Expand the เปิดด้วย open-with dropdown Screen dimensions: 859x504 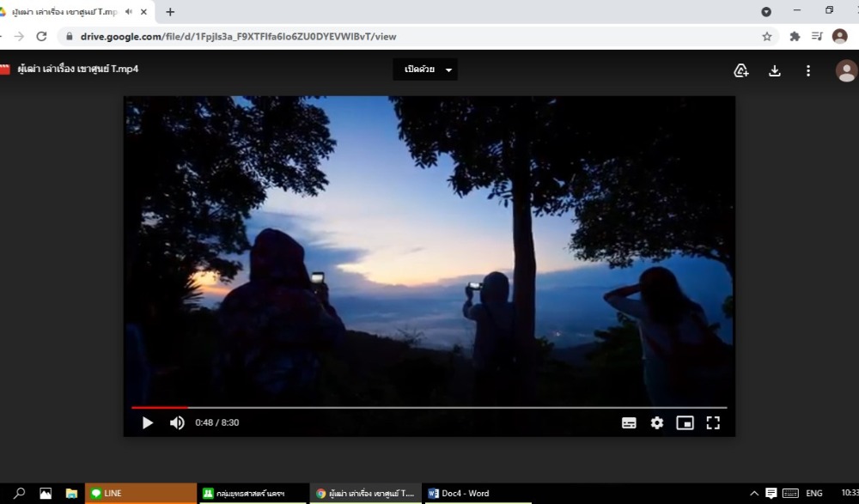425,70
